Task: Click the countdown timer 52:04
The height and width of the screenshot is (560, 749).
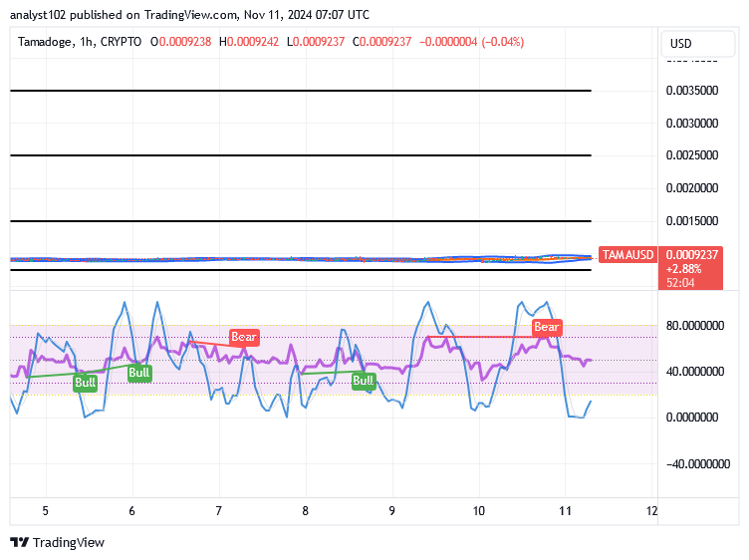Action: [680, 283]
